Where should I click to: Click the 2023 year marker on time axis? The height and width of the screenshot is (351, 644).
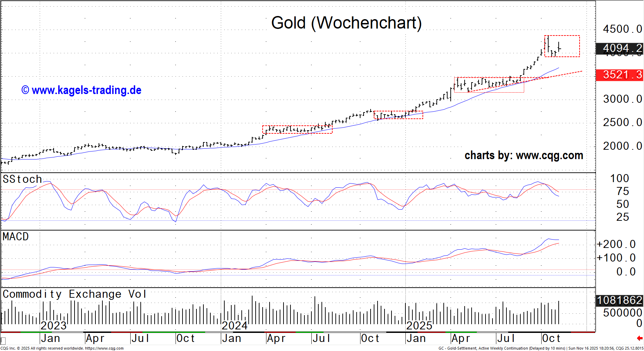coord(53,326)
